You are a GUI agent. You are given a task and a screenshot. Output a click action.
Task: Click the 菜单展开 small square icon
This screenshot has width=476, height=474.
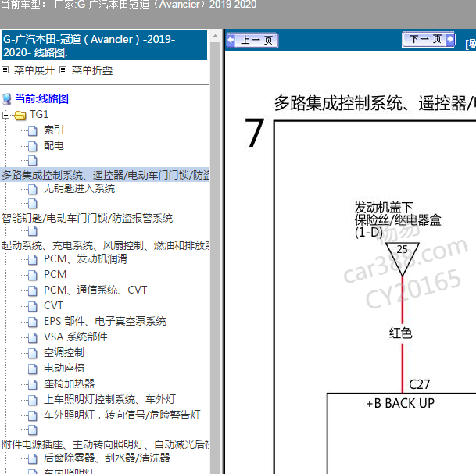tap(5, 70)
